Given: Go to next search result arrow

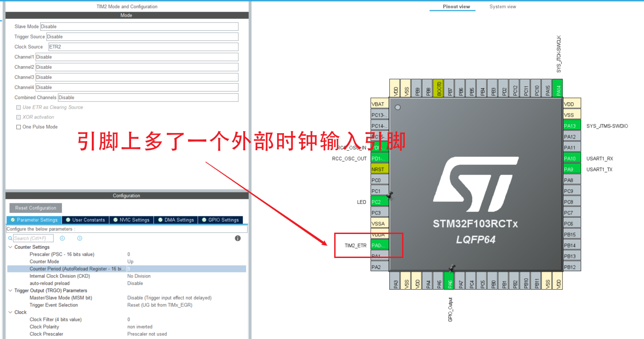Looking at the screenshot, I should click(80, 238).
